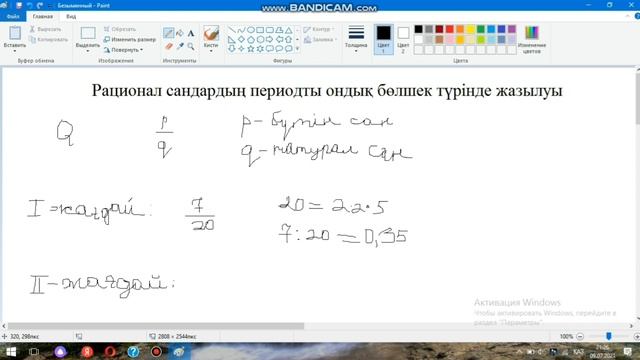Open Opera browser in the taskbar

click(109, 351)
